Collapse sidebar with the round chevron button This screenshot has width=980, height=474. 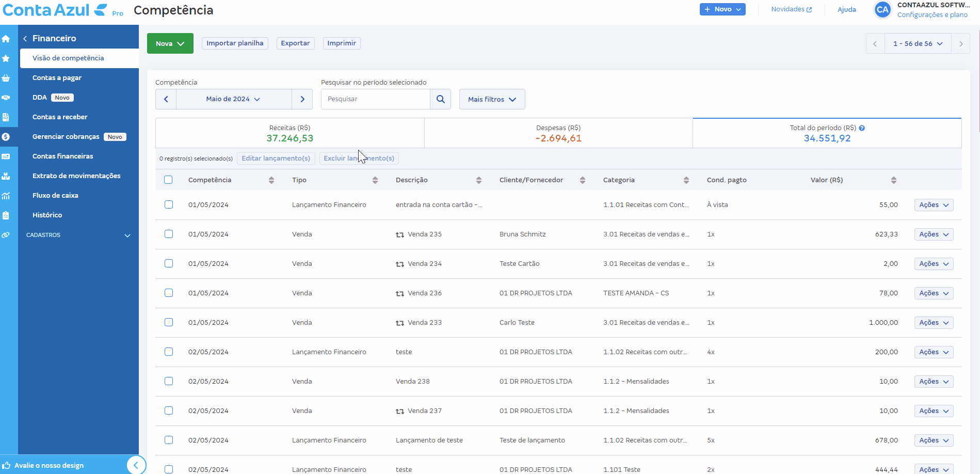[x=136, y=465]
